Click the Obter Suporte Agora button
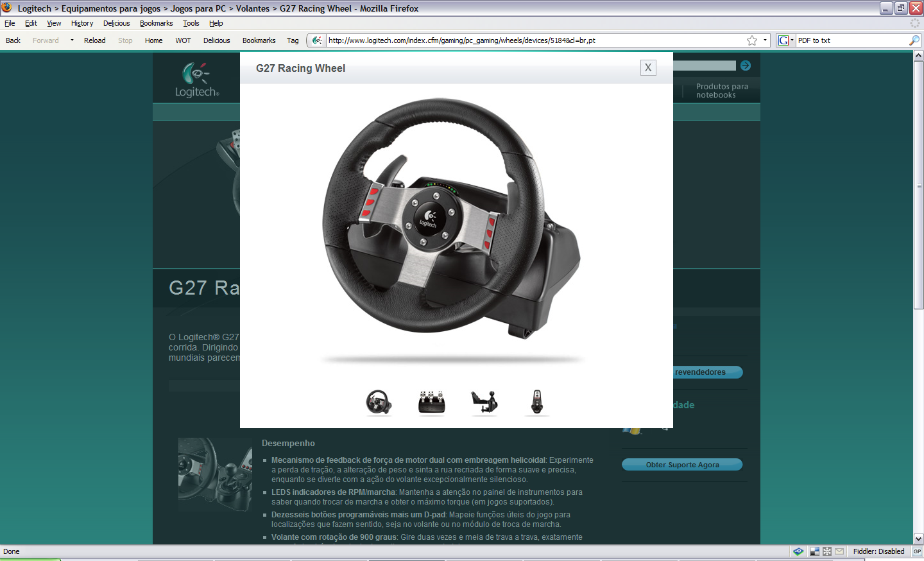The width and height of the screenshot is (924, 561). pos(682,465)
